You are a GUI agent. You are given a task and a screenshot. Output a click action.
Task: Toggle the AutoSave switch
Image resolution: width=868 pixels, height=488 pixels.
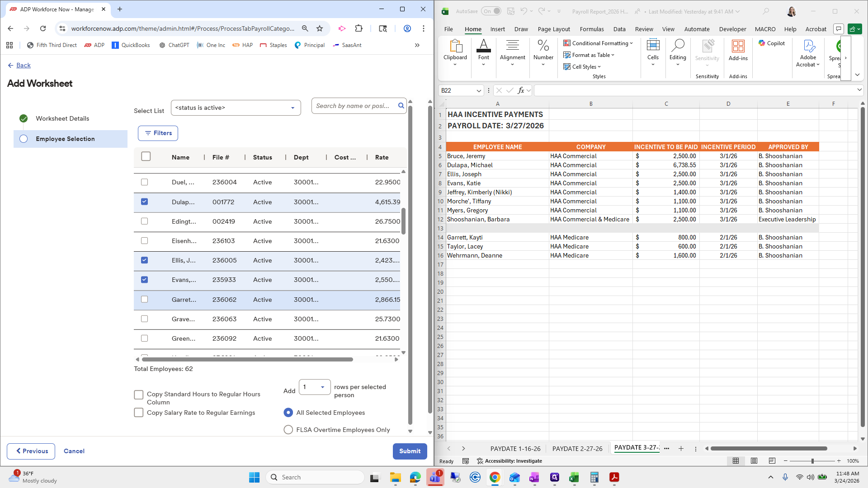(x=491, y=11)
